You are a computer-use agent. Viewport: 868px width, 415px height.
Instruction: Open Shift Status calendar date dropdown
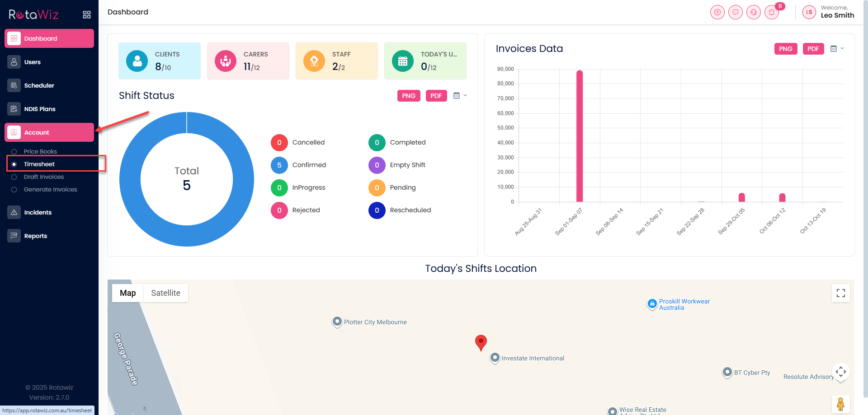pyautogui.click(x=459, y=96)
